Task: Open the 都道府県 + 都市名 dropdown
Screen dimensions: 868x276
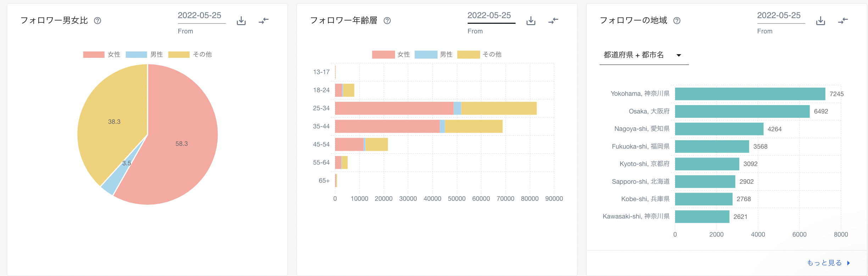Action: click(x=644, y=55)
